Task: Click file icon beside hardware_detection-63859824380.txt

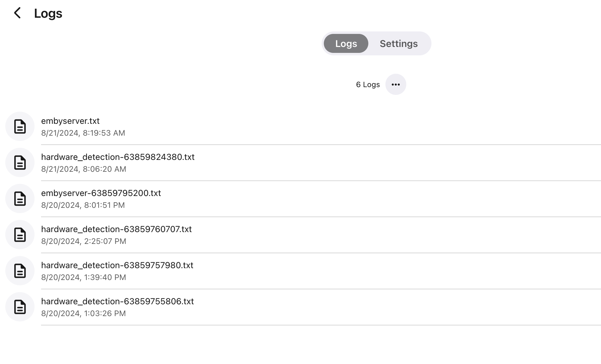Action: [20, 162]
